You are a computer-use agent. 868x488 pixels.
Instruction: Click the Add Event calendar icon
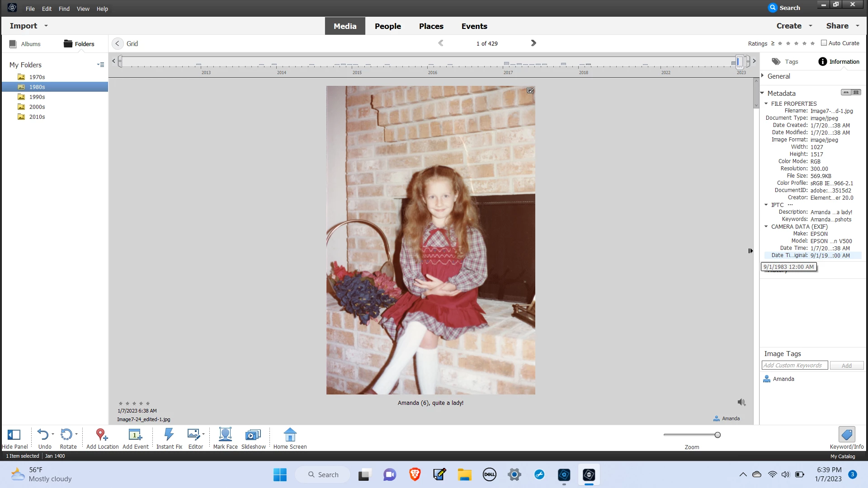(135, 435)
